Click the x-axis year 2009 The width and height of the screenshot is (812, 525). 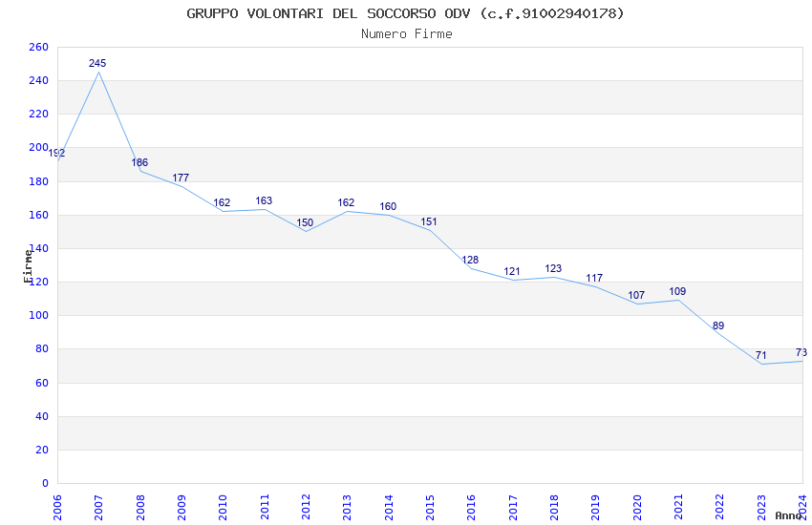point(182,508)
